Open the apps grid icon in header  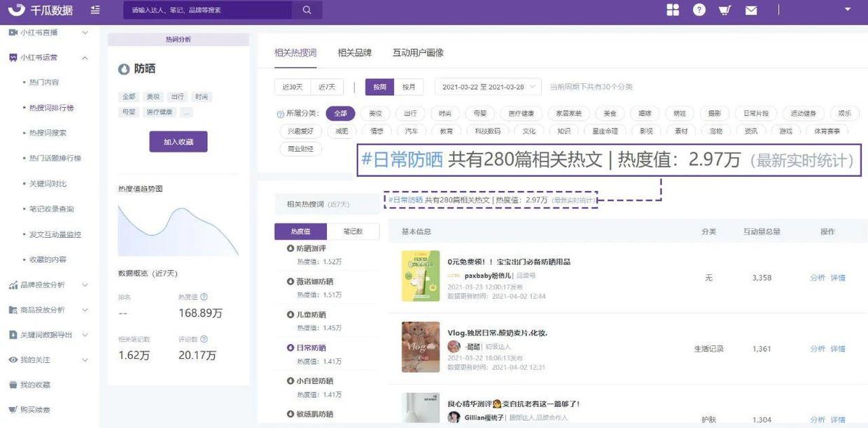click(673, 10)
